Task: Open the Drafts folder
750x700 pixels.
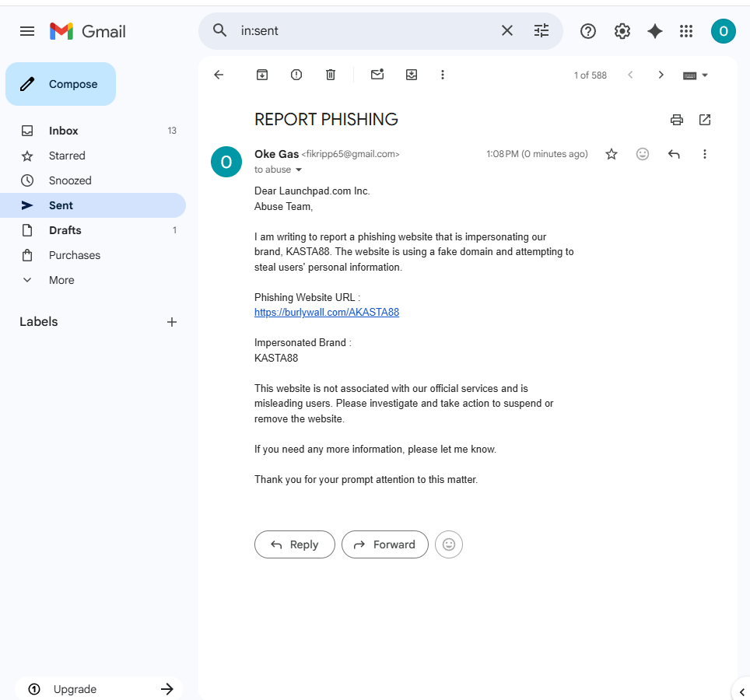Action: tap(93, 230)
